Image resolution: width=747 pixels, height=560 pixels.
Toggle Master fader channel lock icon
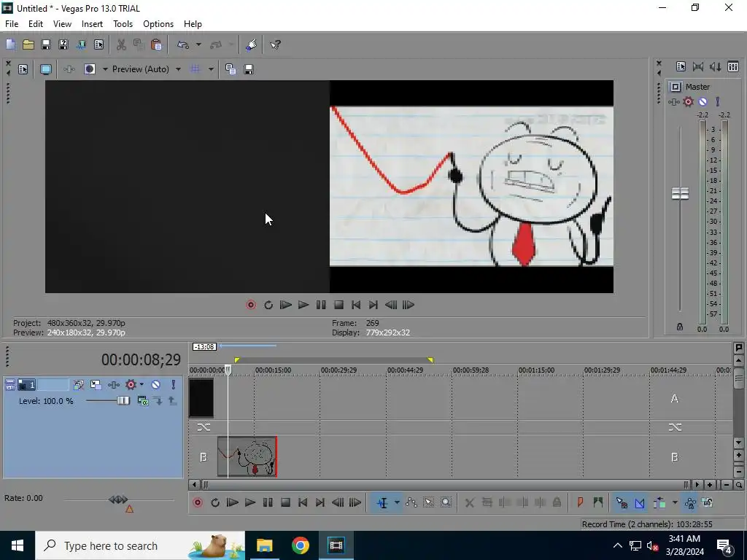pos(680,327)
